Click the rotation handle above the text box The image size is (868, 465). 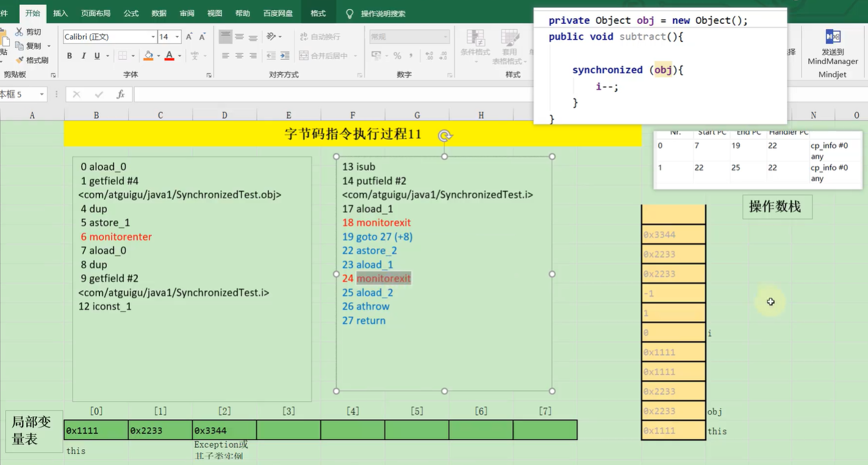[x=445, y=136]
